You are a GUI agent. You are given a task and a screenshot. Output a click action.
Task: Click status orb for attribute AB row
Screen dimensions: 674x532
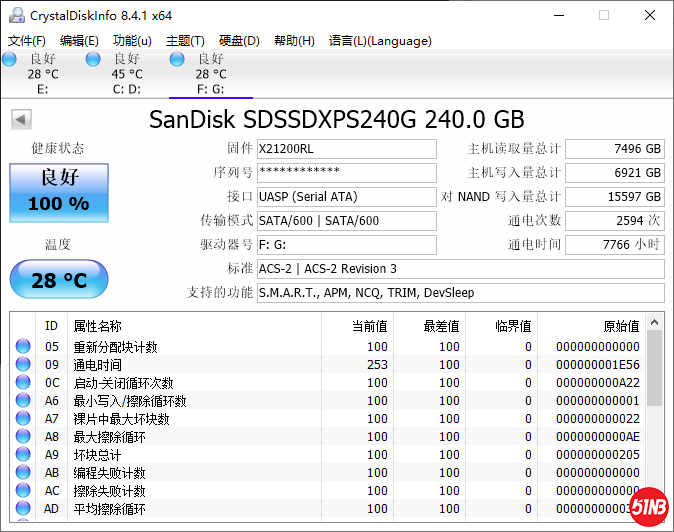[x=23, y=473]
